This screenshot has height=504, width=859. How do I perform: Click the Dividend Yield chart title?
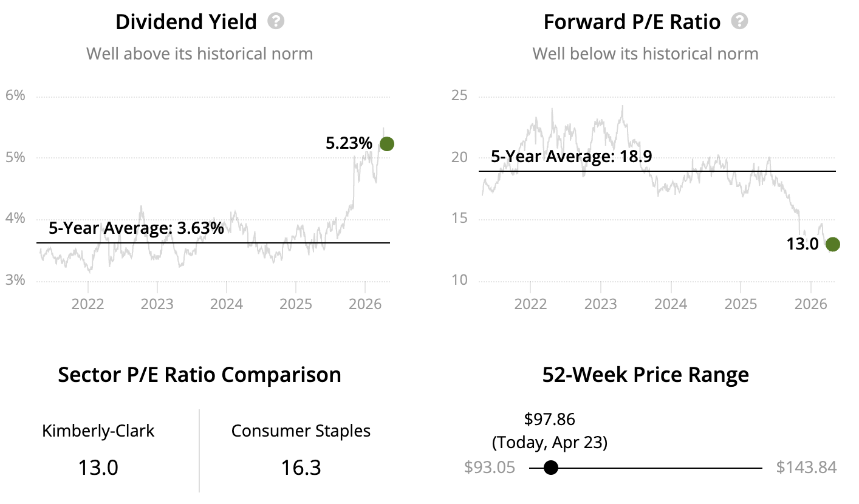point(186,22)
